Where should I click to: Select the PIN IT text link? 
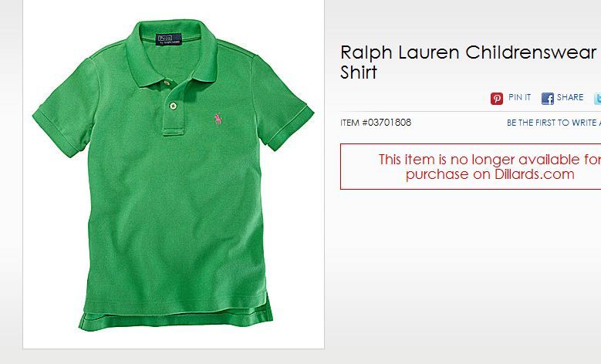[x=519, y=97]
